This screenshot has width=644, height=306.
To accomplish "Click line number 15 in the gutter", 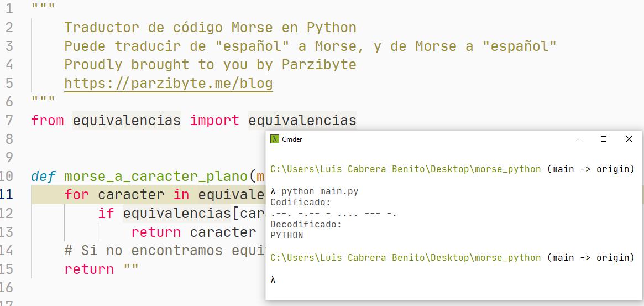I will click(7, 269).
